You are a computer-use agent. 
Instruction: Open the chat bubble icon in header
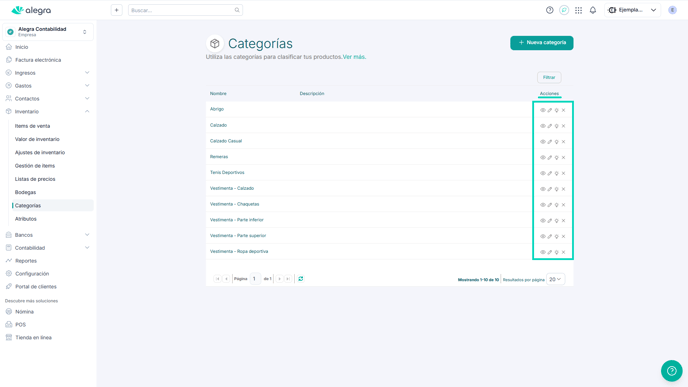[x=564, y=10]
